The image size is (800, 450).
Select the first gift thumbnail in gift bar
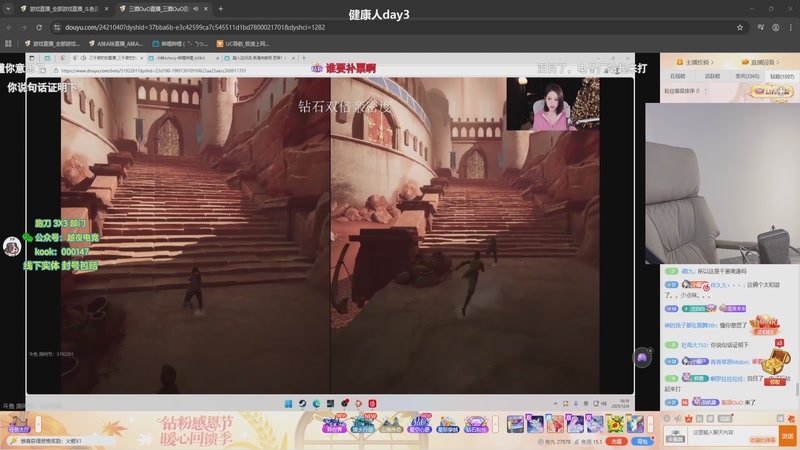(x=515, y=424)
